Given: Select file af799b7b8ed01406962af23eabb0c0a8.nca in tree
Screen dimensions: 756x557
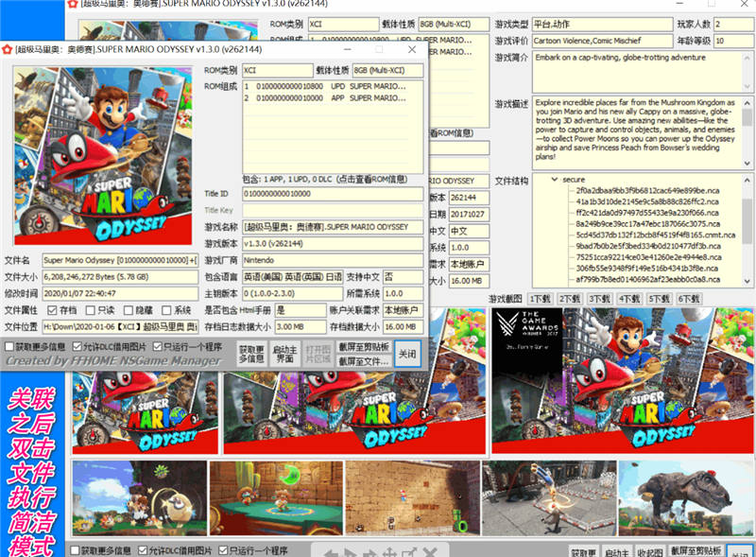Looking at the screenshot, I should coord(647,280).
